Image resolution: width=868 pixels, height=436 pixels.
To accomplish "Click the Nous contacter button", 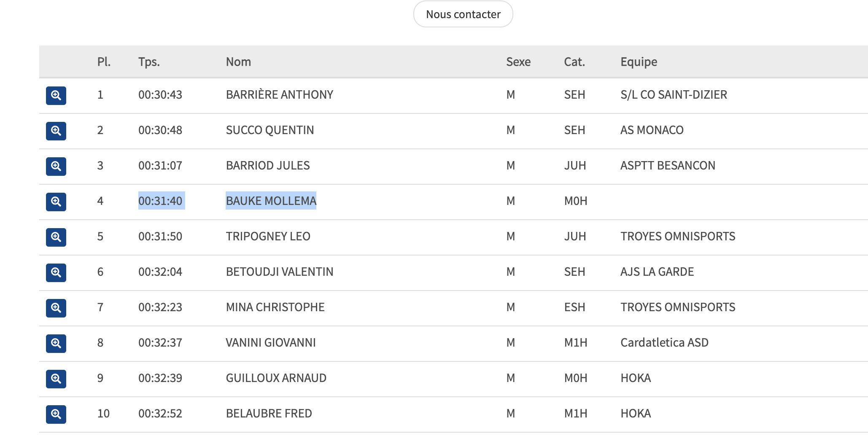I will pyautogui.click(x=463, y=14).
